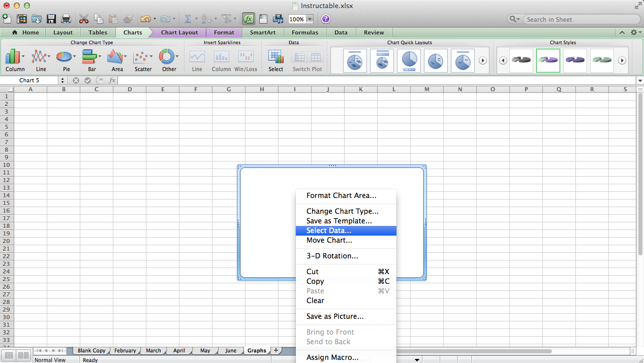Click the Filter funnel icon
Image resolution: width=644 pixels, height=363 pixels.
tap(226, 19)
